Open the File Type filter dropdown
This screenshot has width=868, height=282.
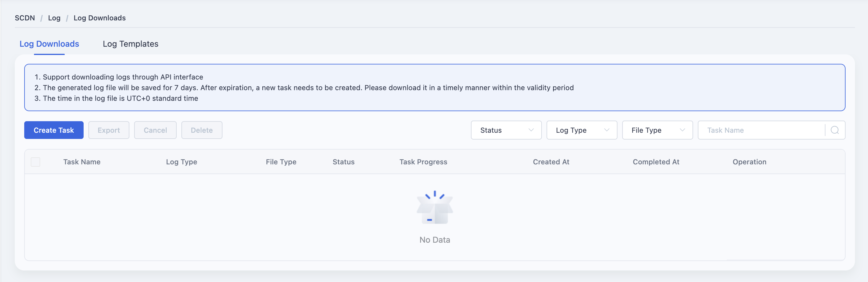[657, 130]
